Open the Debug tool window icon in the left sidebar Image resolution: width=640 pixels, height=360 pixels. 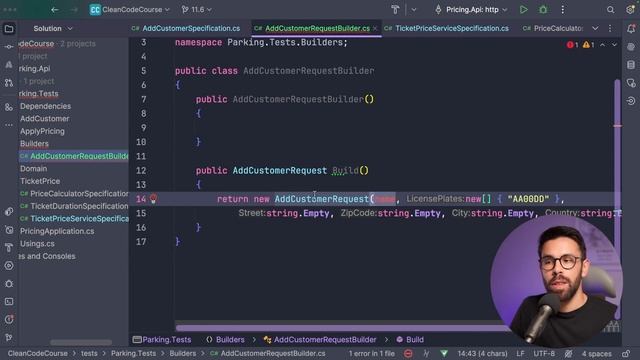click(9, 284)
